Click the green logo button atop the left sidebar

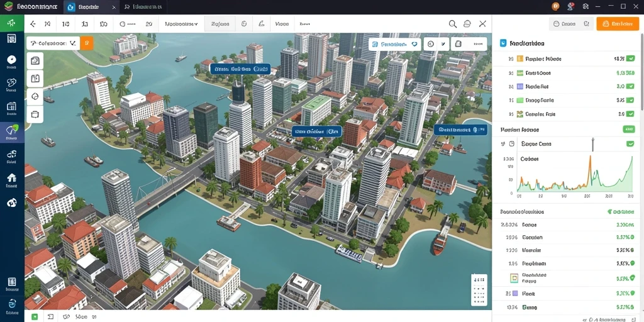click(x=12, y=23)
